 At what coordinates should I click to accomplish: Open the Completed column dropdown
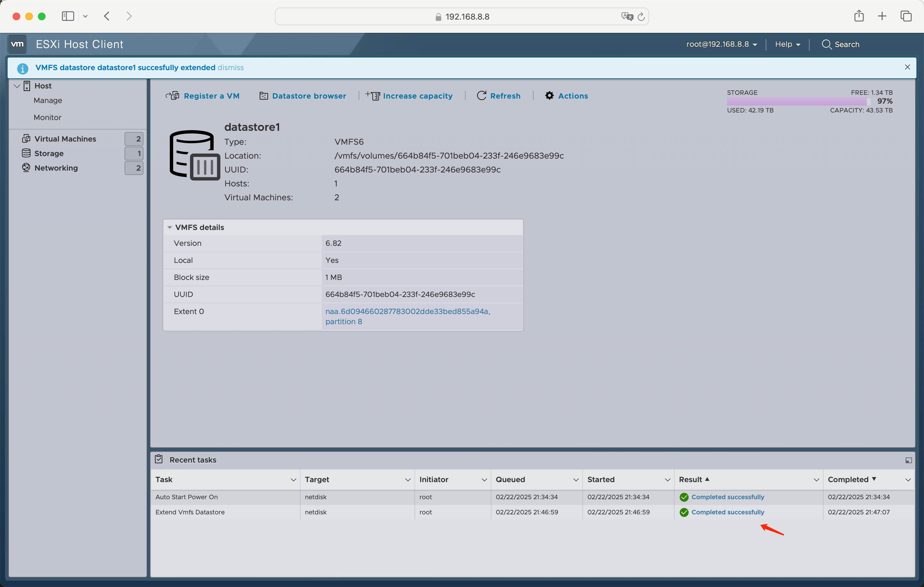click(x=908, y=480)
